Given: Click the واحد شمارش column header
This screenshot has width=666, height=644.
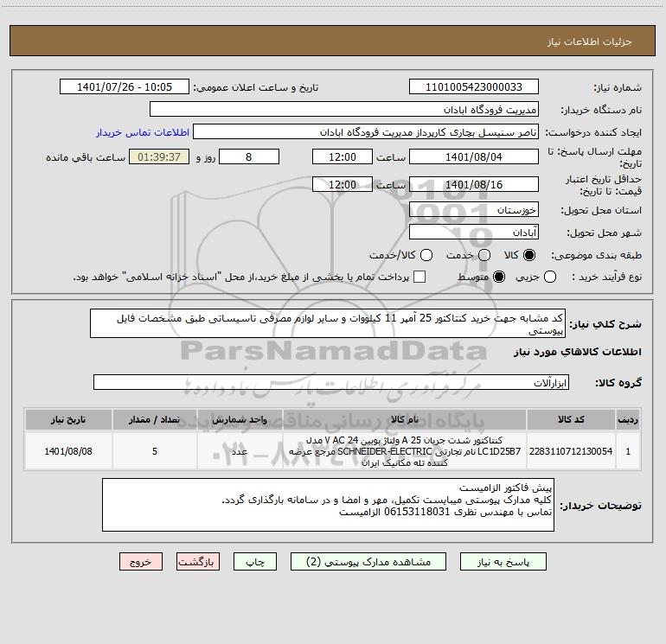Looking at the screenshot, I should click(x=240, y=419).
